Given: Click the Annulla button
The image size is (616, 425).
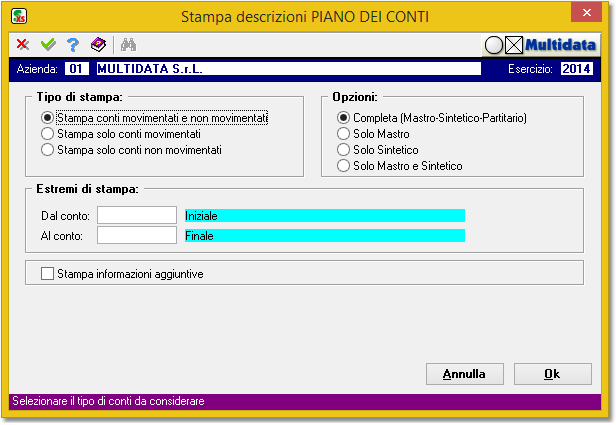Looking at the screenshot, I should click(465, 374).
